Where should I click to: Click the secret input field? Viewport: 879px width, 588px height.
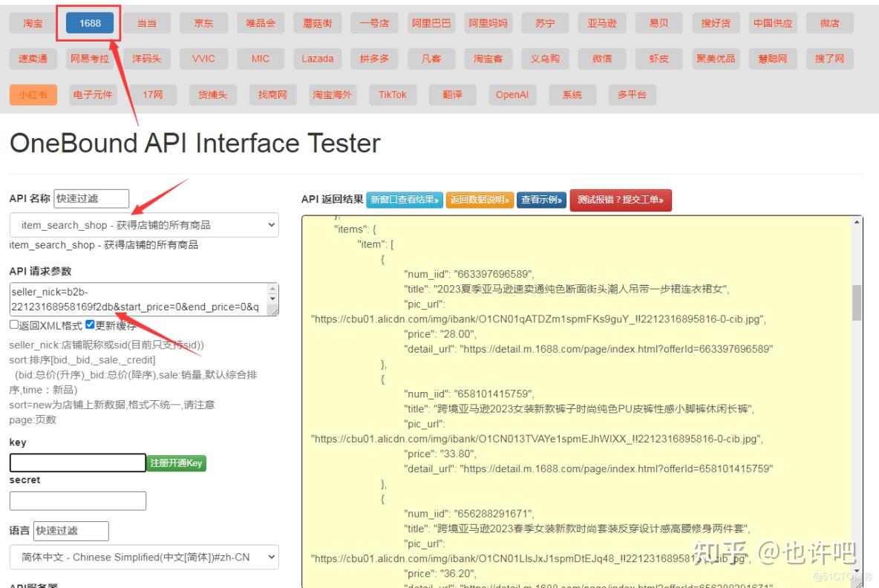point(77,500)
